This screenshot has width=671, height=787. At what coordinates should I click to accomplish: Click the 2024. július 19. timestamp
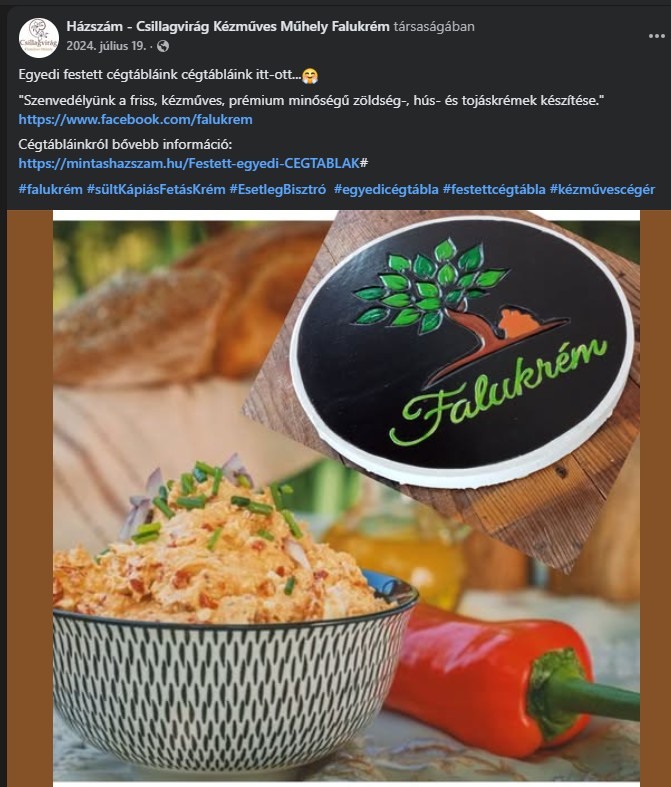[x=106, y=46]
